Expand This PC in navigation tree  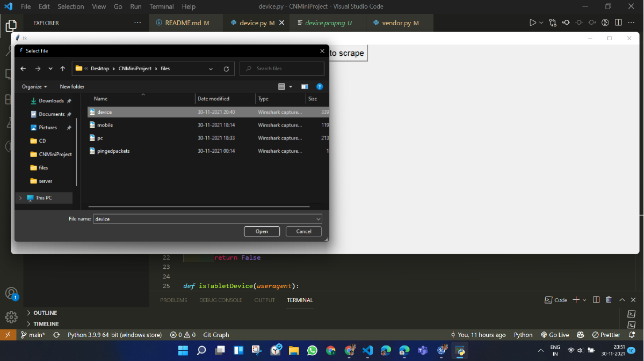(20, 198)
